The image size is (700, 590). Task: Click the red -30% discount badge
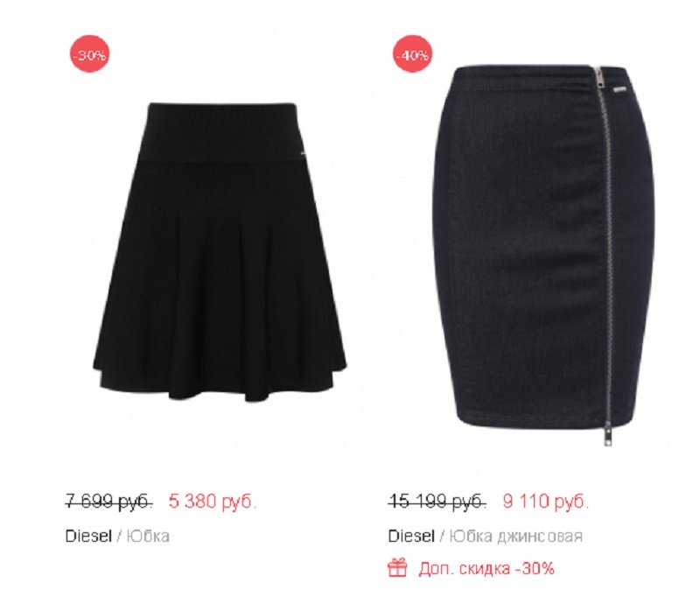tap(90, 55)
